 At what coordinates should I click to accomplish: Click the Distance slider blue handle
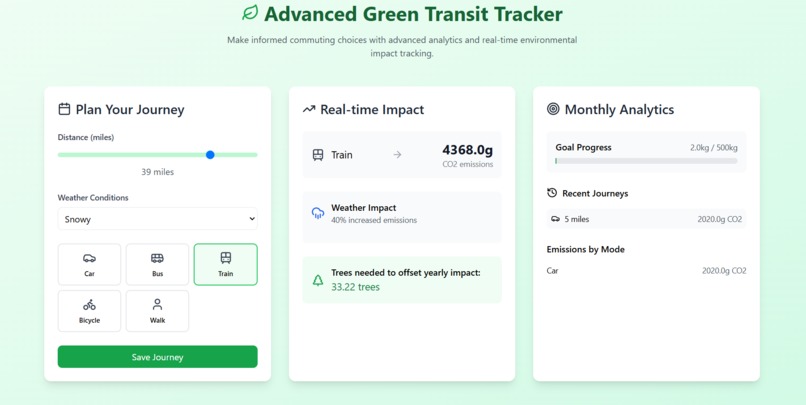[x=210, y=155]
